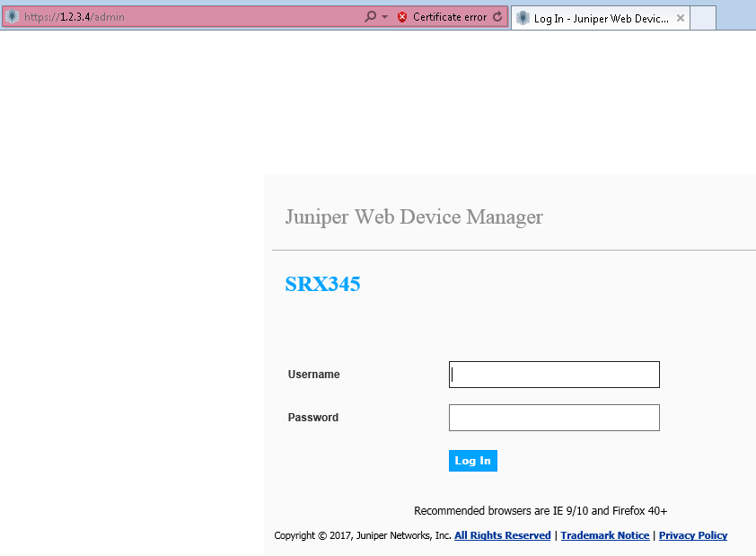
Task: Click the Juniper Web Device Manager title
Action: pos(414,217)
